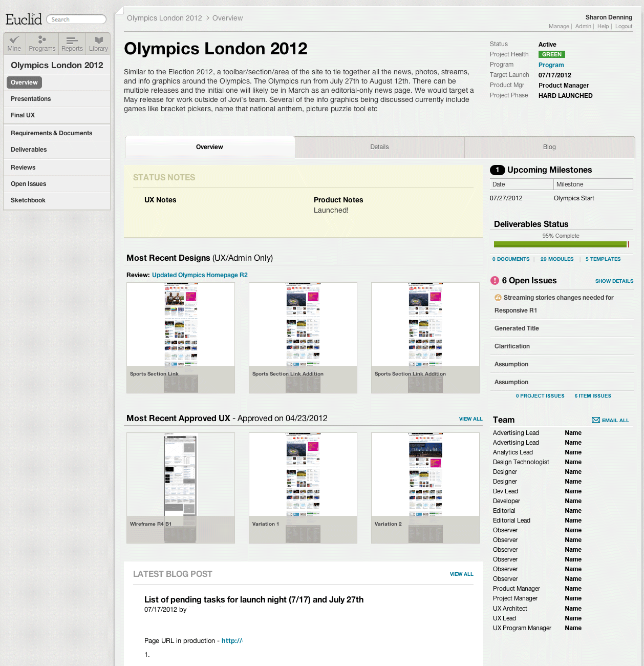644x666 pixels.
Task: Click View All for approved UX
Action: pyautogui.click(x=470, y=419)
